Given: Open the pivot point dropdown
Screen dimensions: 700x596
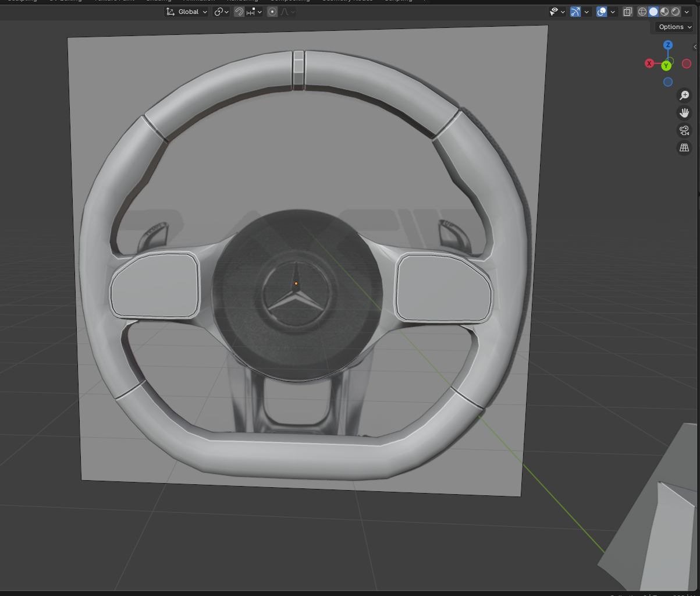Looking at the screenshot, I should coord(221,12).
